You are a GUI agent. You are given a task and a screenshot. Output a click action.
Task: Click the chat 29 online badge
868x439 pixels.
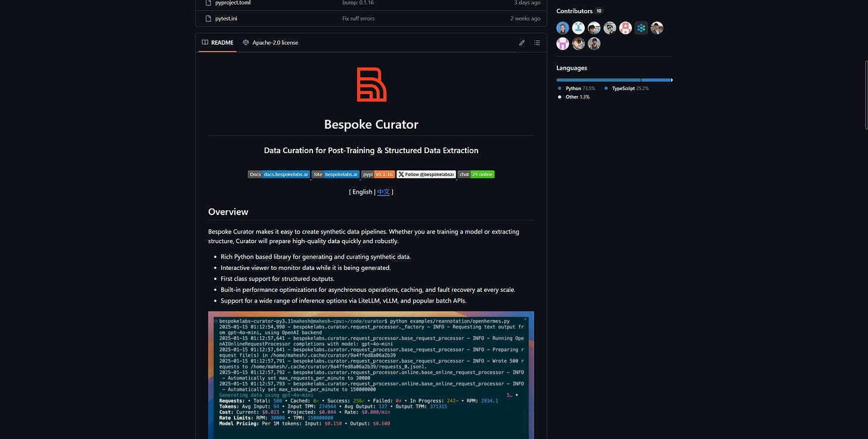click(476, 175)
